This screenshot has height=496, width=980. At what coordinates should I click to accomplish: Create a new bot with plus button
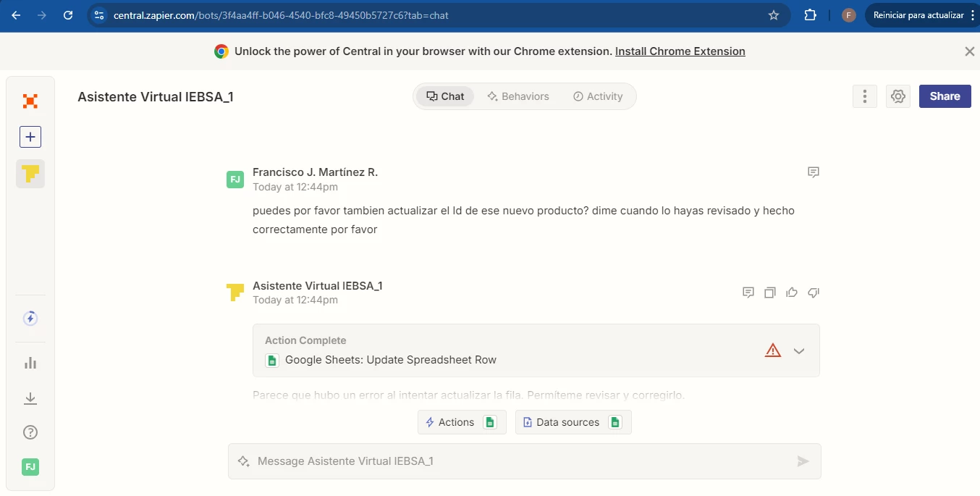(x=30, y=137)
